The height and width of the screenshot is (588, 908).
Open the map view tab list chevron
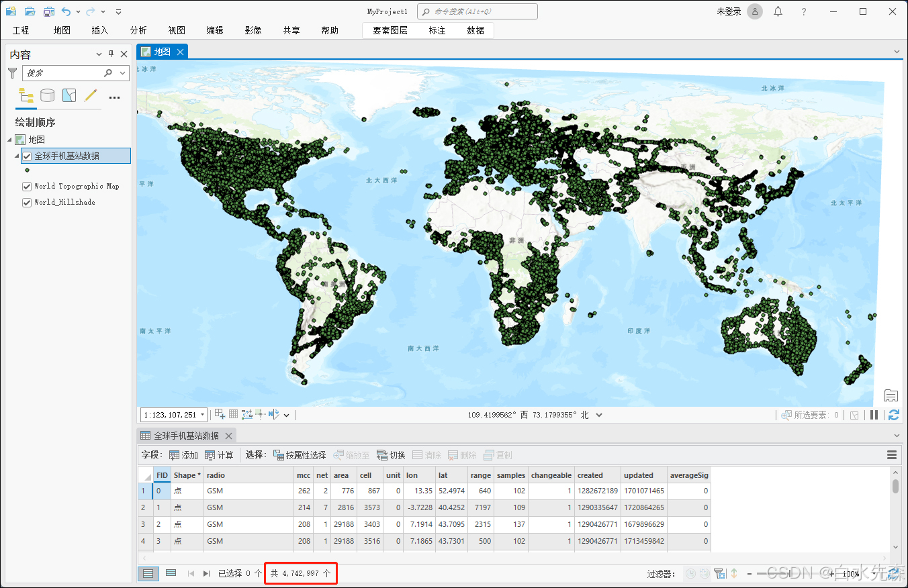(x=897, y=52)
